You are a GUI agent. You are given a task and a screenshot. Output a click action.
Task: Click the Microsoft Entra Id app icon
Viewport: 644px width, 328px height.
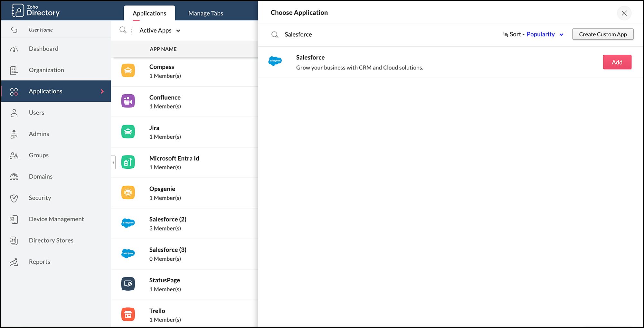tap(128, 162)
